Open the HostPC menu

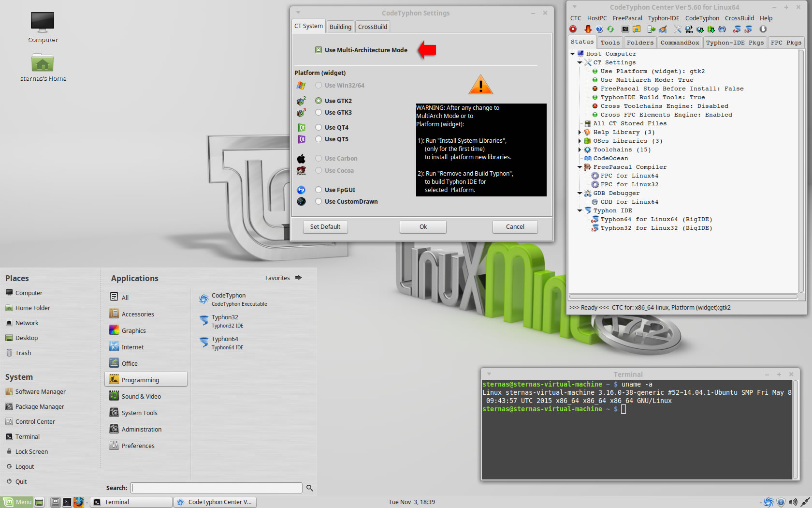597,18
